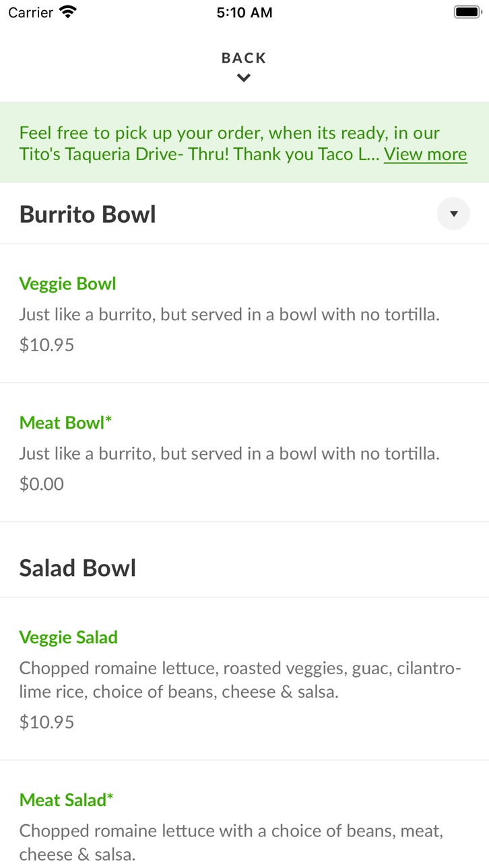
Task: Expand the Burrito Bowl category dropdown arrow
Action: [x=453, y=214]
